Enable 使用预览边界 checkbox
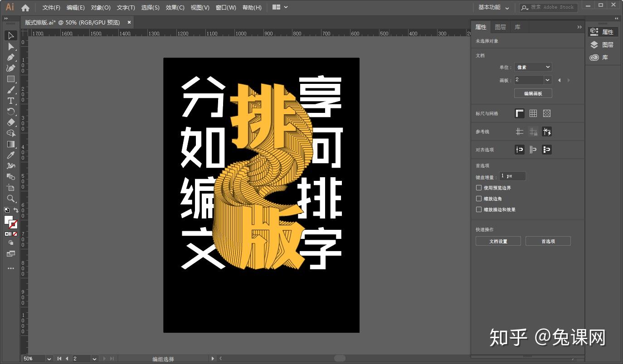The width and height of the screenshot is (623, 364). (x=479, y=187)
